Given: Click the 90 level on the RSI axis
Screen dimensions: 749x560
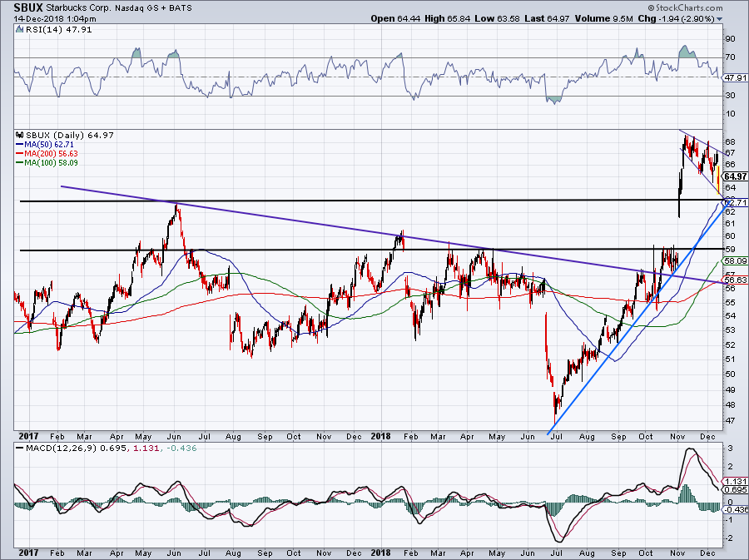Looking at the screenshot, I should [731, 39].
